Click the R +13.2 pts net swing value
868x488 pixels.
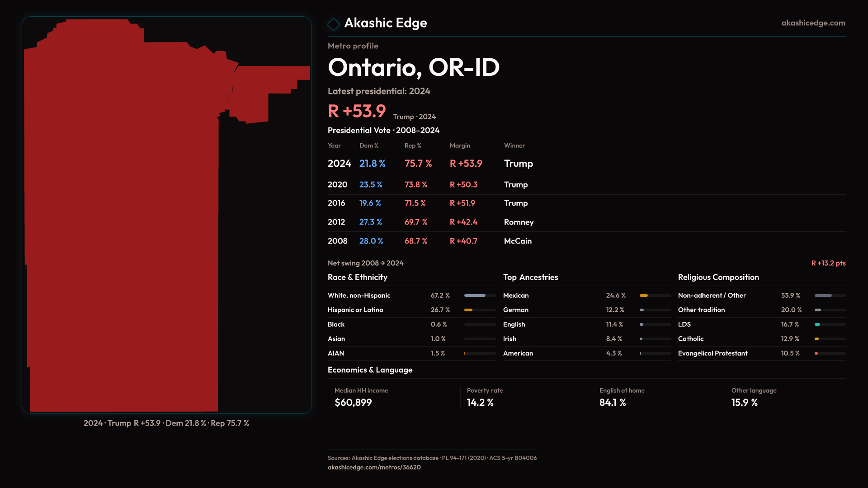[x=828, y=263]
